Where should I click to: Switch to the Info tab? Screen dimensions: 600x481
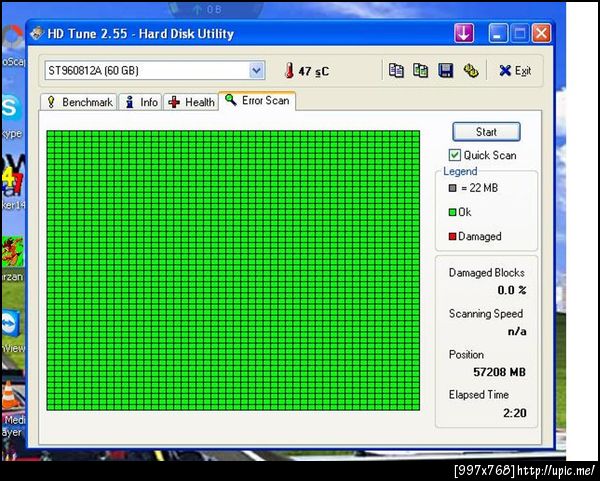coord(140,102)
